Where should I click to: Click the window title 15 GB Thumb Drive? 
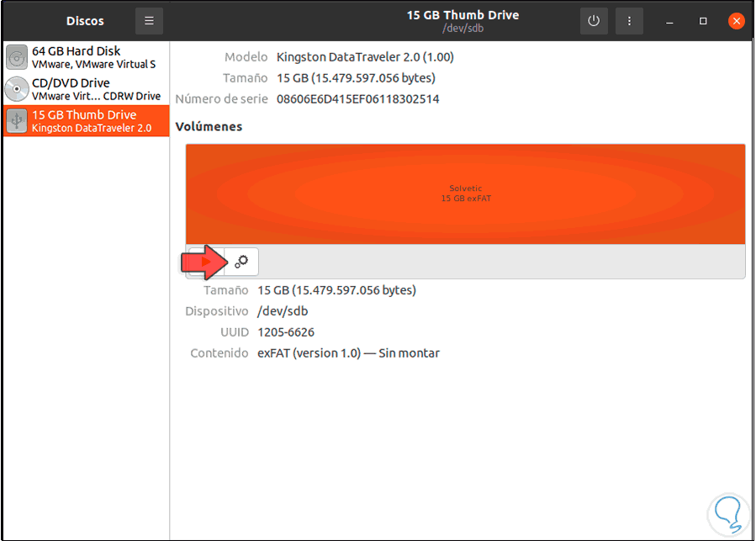(463, 14)
